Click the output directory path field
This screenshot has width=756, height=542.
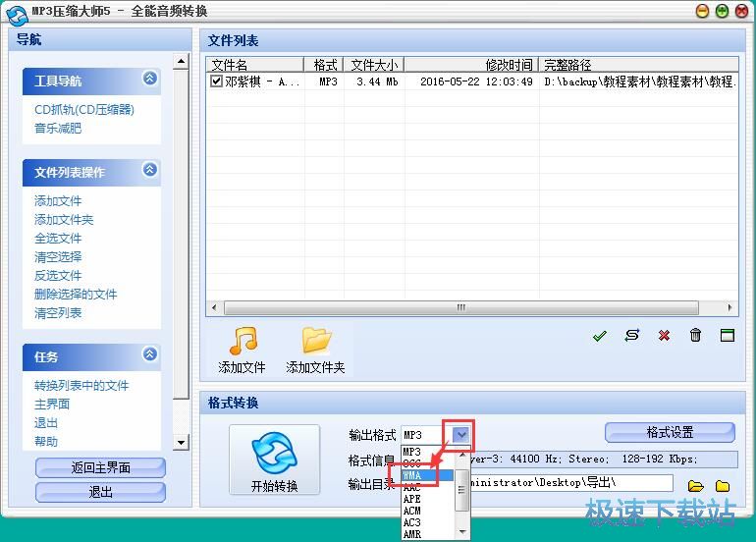pos(537,483)
